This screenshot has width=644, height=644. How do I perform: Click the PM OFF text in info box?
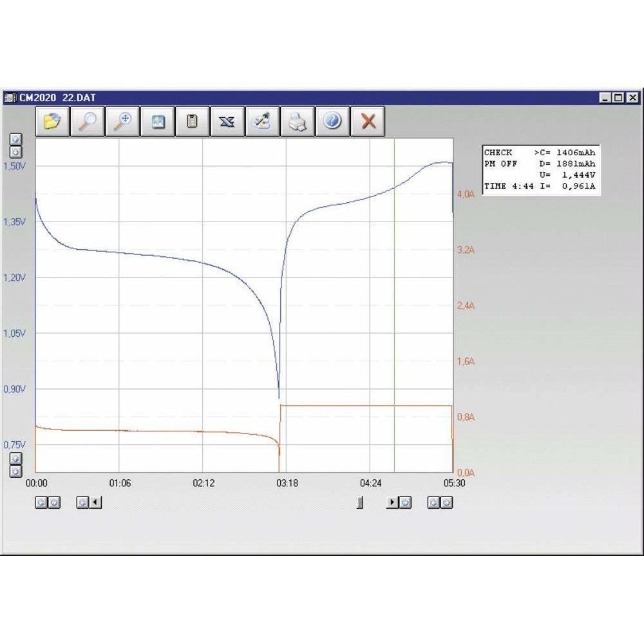coord(500,164)
